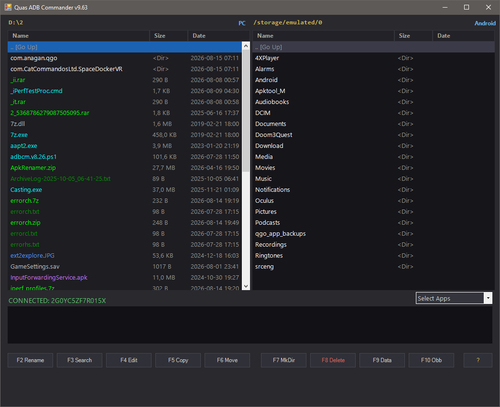Select the Oculus folder on Android
This screenshot has width=500, height=407.
click(373, 200)
